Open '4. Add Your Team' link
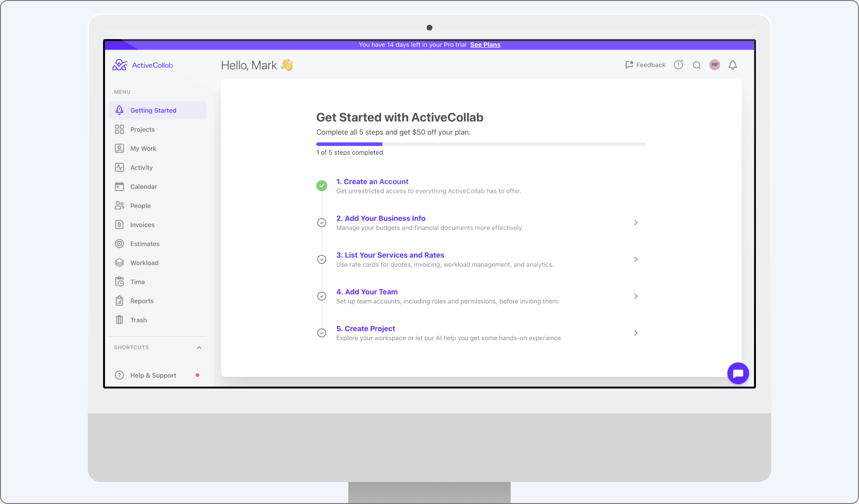 click(x=367, y=292)
